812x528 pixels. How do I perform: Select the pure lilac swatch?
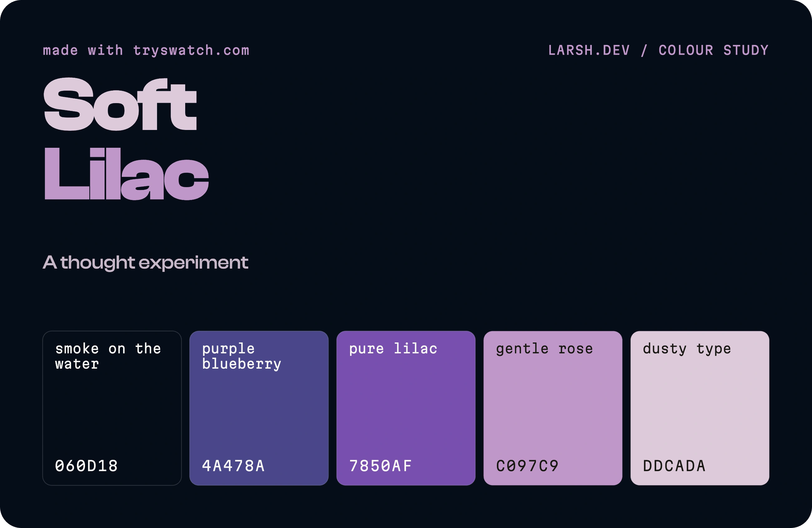[406, 408]
